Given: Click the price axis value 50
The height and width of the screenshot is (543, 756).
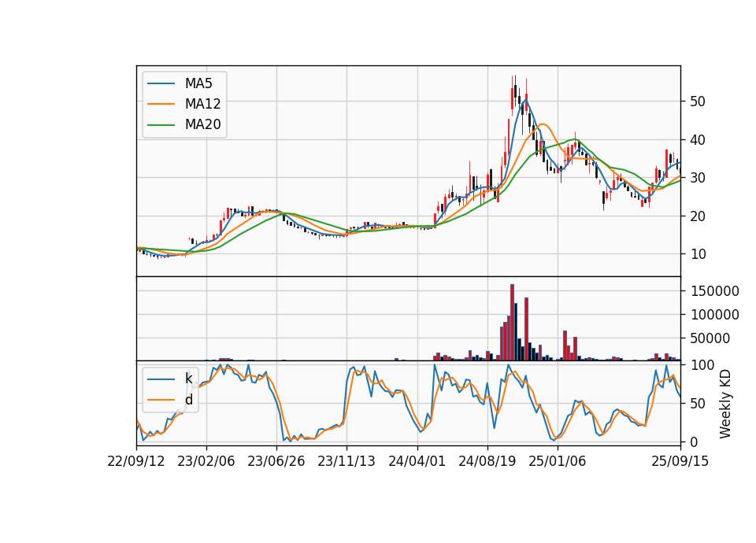Looking at the screenshot, I should (x=698, y=102).
